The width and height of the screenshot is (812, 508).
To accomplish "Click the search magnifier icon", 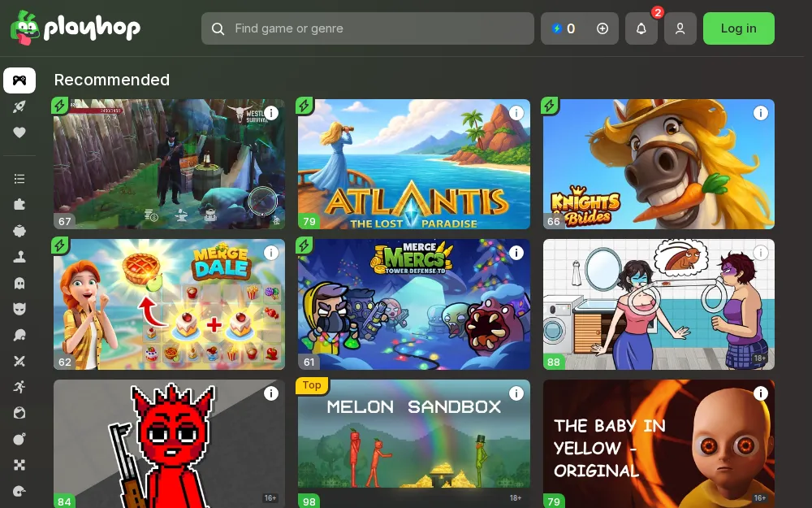I will pos(218,28).
